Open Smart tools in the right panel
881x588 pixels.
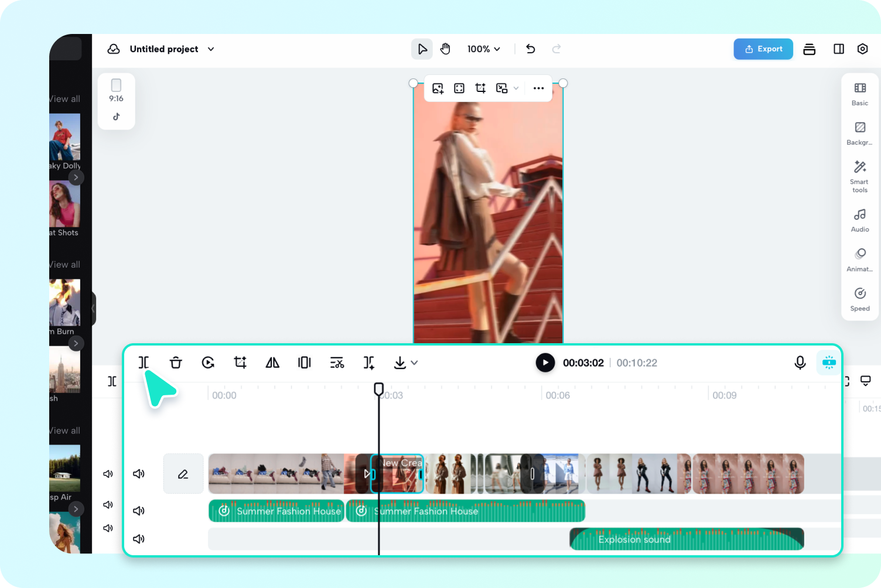coord(859,176)
